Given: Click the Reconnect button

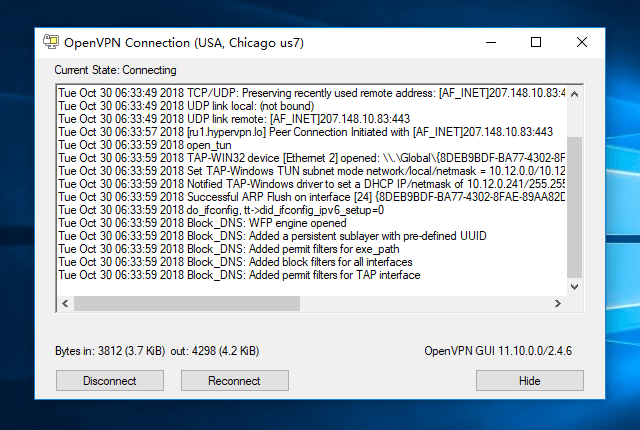Looking at the screenshot, I should coord(235,381).
